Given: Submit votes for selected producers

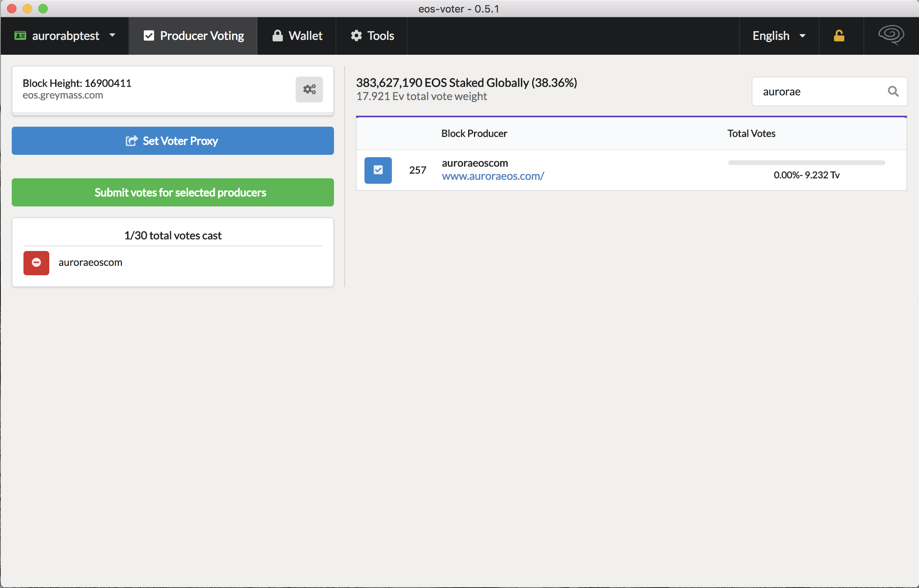Looking at the screenshot, I should pos(173,192).
